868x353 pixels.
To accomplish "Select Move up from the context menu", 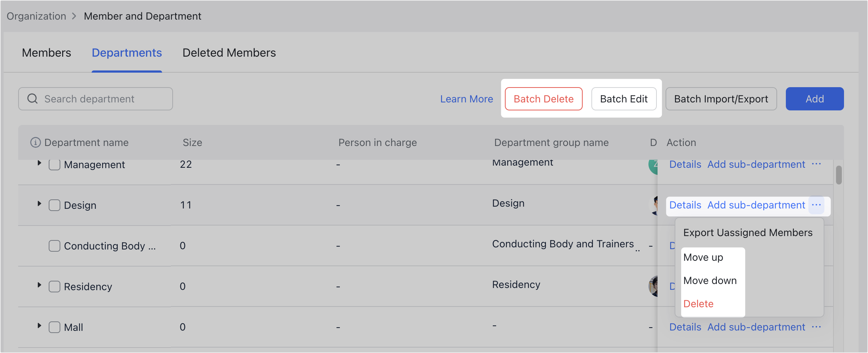I will point(703,257).
